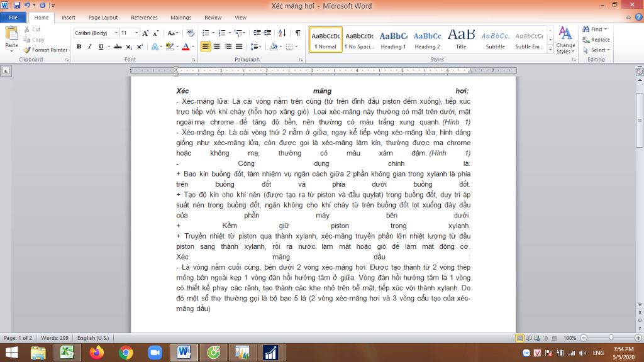Click the Save icon in Quick Access Toolbar
644x362 pixels.
(17, 5)
